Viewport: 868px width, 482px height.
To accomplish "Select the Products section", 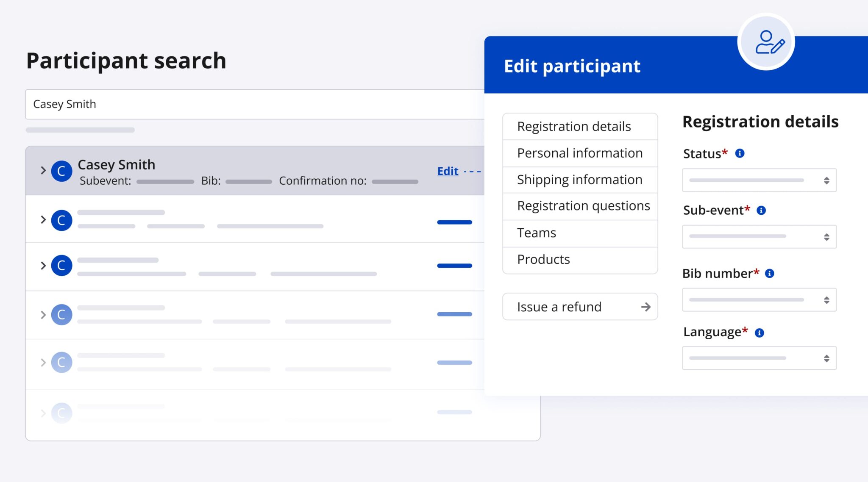I will pos(543,259).
